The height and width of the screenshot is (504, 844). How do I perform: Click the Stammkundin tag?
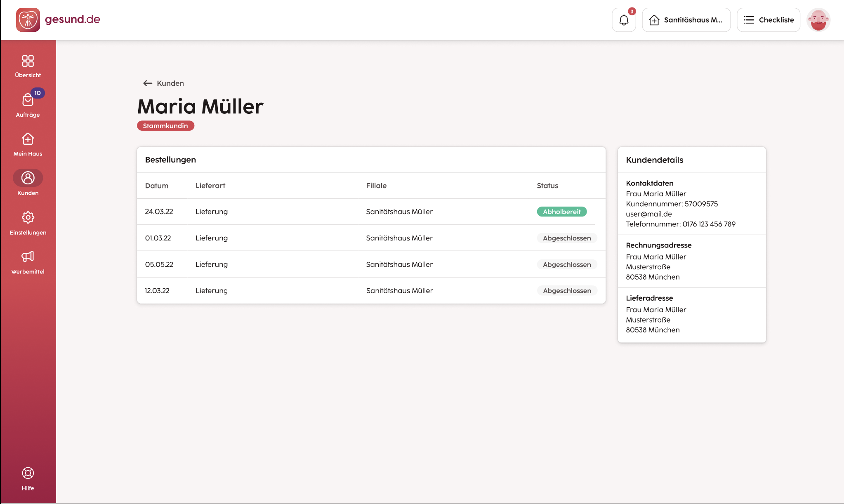point(165,126)
